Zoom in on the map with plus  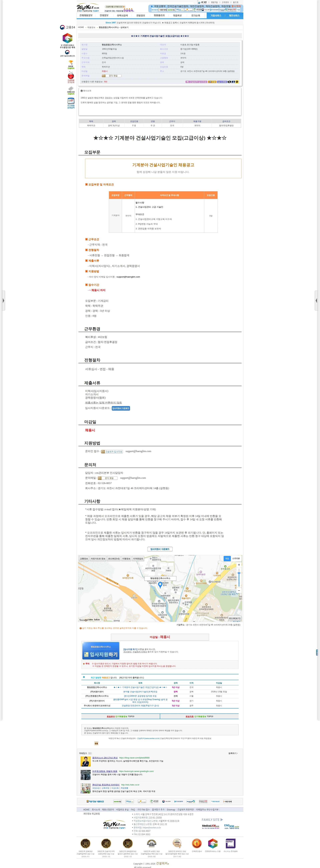tap(239, 565)
